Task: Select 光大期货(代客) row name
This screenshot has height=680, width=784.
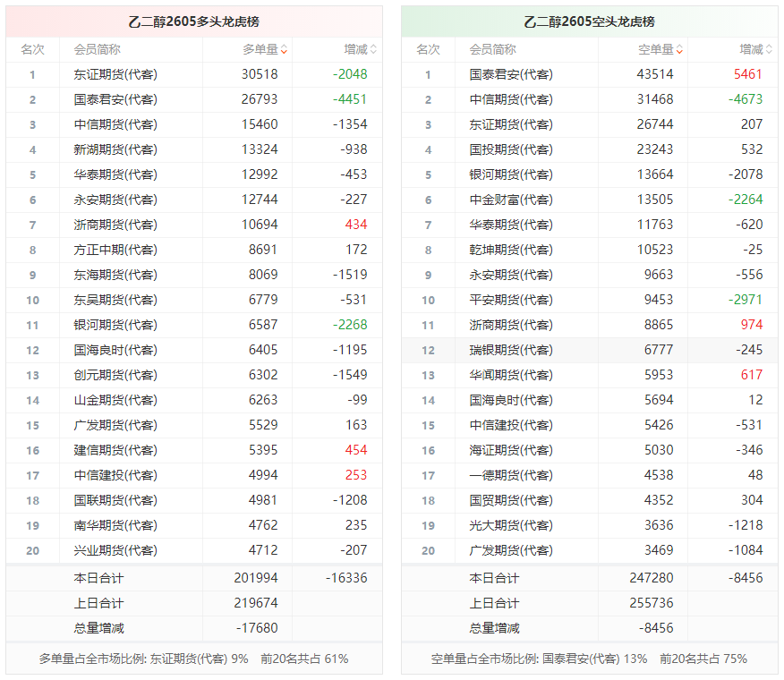Action: coord(511,525)
